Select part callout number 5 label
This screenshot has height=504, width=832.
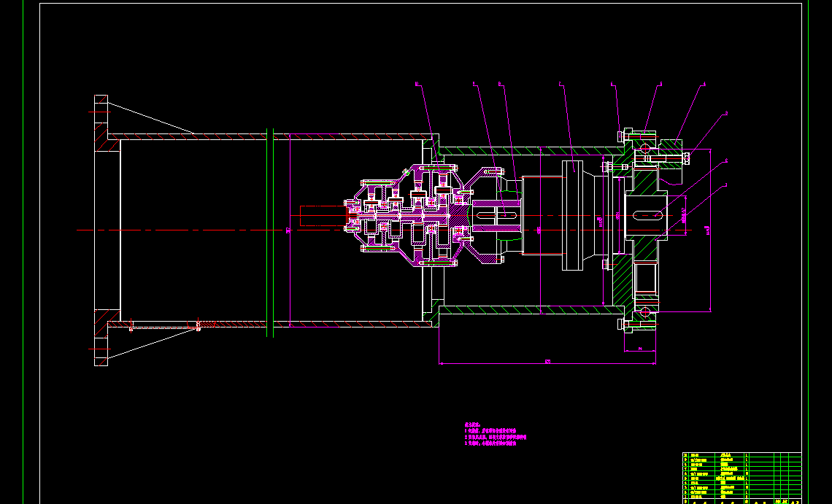pyautogui.click(x=660, y=83)
